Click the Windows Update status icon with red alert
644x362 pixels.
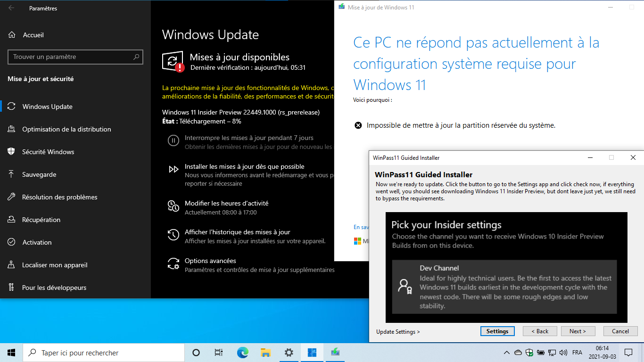[x=173, y=62]
